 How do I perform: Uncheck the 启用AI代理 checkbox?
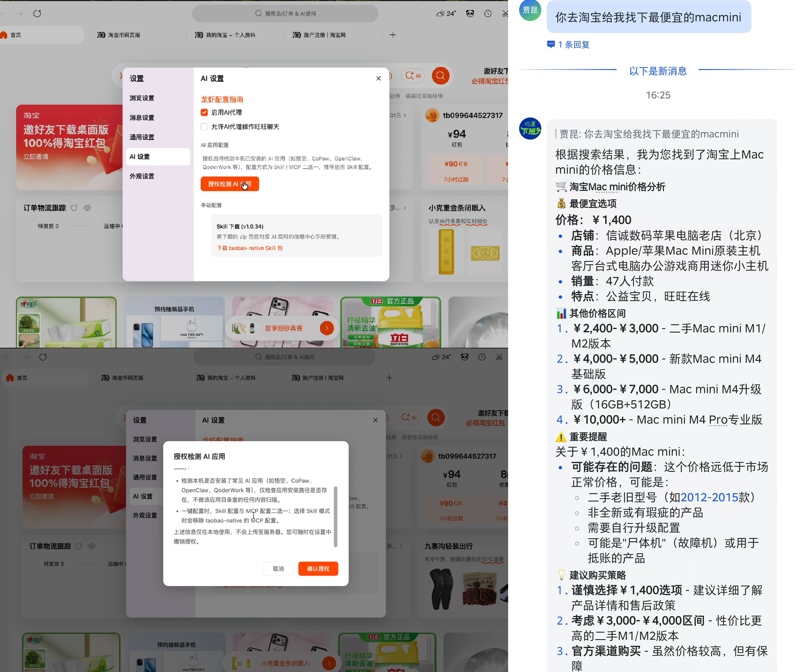(x=204, y=113)
